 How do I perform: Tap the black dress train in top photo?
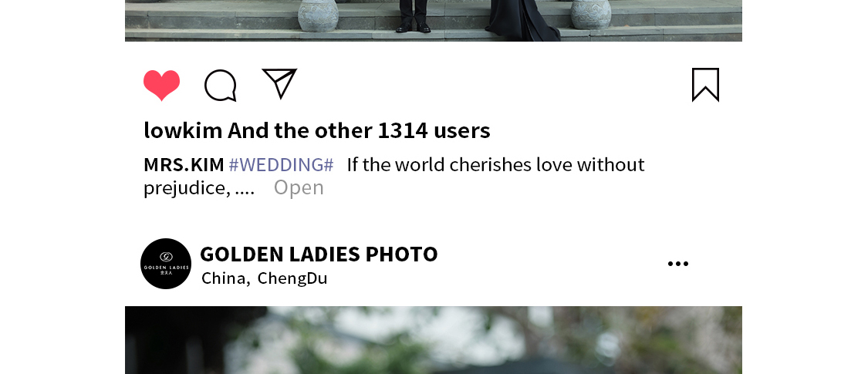click(x=523, y=20)
